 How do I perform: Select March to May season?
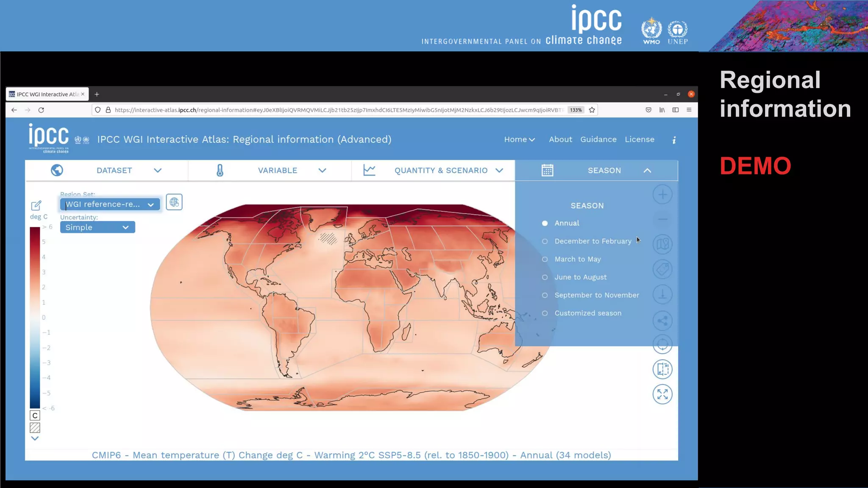click(x=571, y=259)
